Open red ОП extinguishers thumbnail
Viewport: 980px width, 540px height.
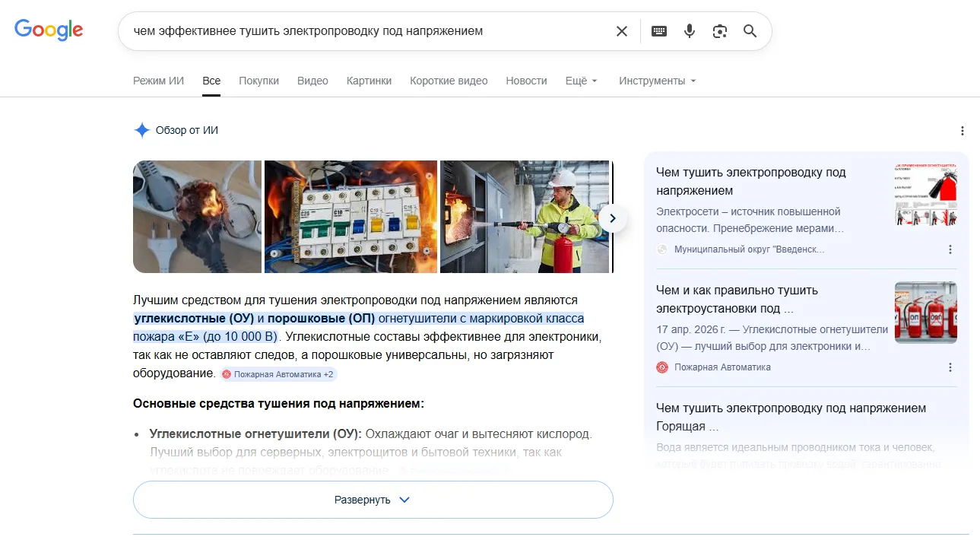925,313
